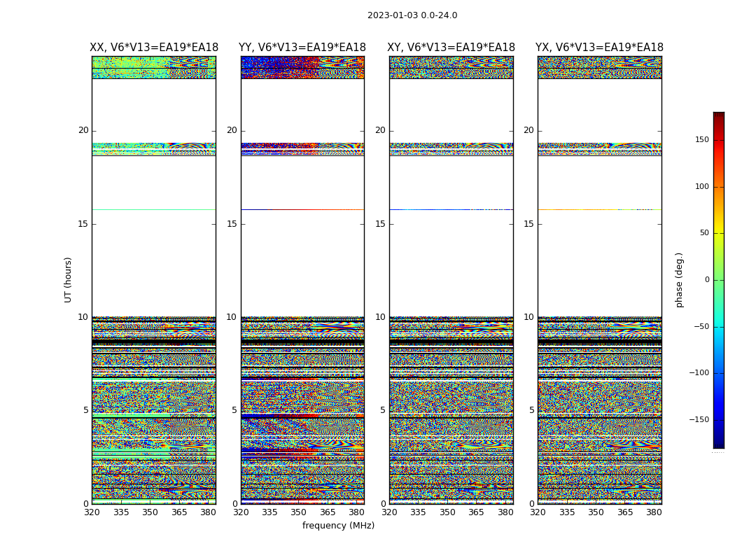Viewport: 735px width, 560px height.
Task: Click the XX phase waterfall plot area
Action: click(154, 280)
